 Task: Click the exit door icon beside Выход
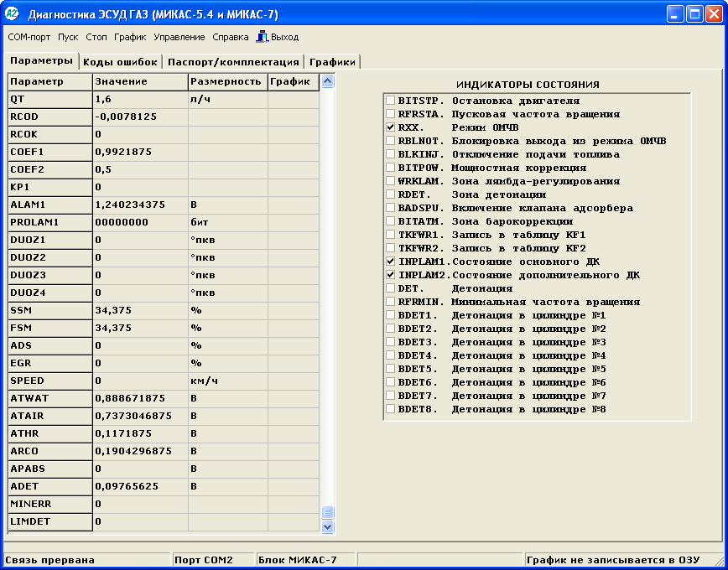tap(263, 37)
